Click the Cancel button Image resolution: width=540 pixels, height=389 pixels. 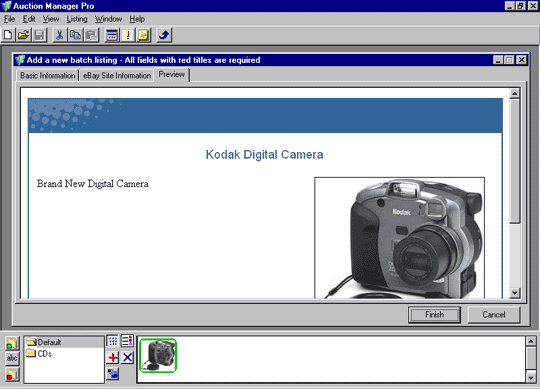(494, 315)
